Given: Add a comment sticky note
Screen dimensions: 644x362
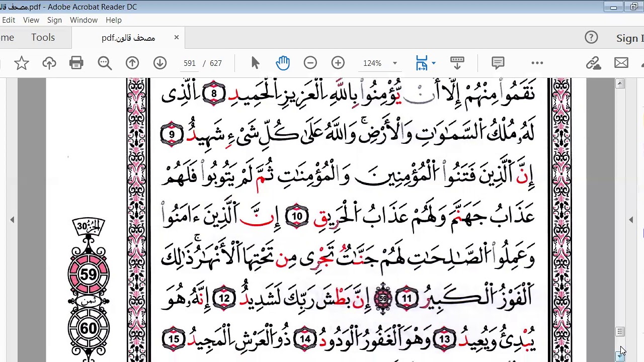Looking at the screenshot, I should pyautogui.click(x=498, y=63).
